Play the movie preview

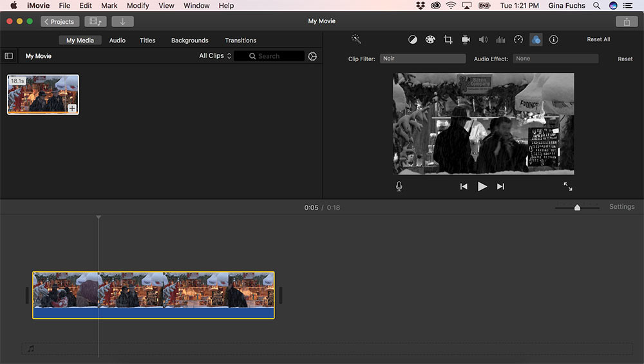coord(482,187)
